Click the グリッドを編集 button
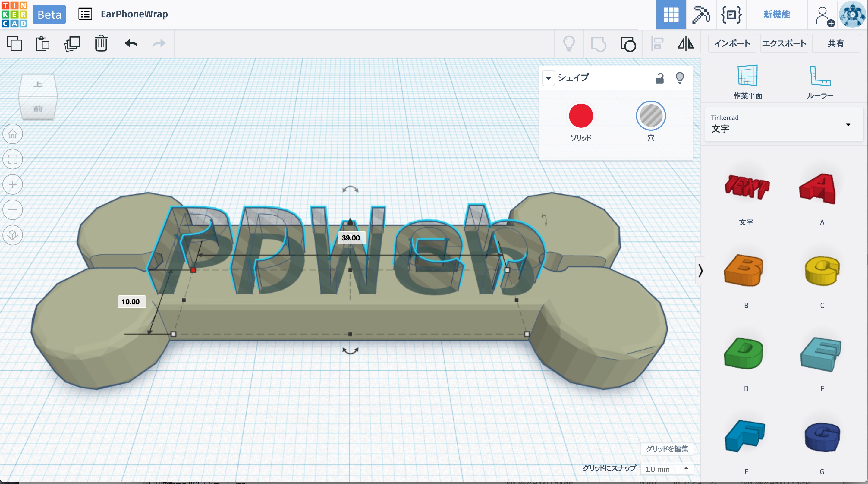The width and height of the screenshot is (868, 484). pyautogui.click(x=667, y=449)
